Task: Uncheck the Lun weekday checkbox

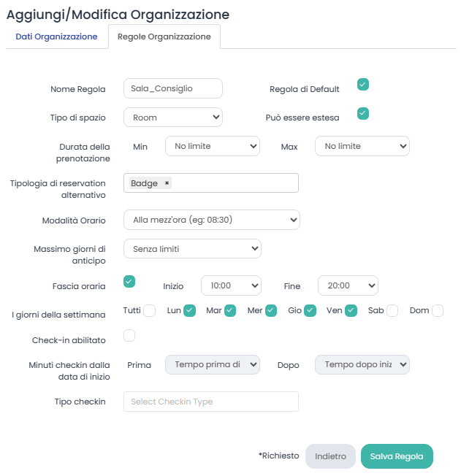Action: pos(190,310)
